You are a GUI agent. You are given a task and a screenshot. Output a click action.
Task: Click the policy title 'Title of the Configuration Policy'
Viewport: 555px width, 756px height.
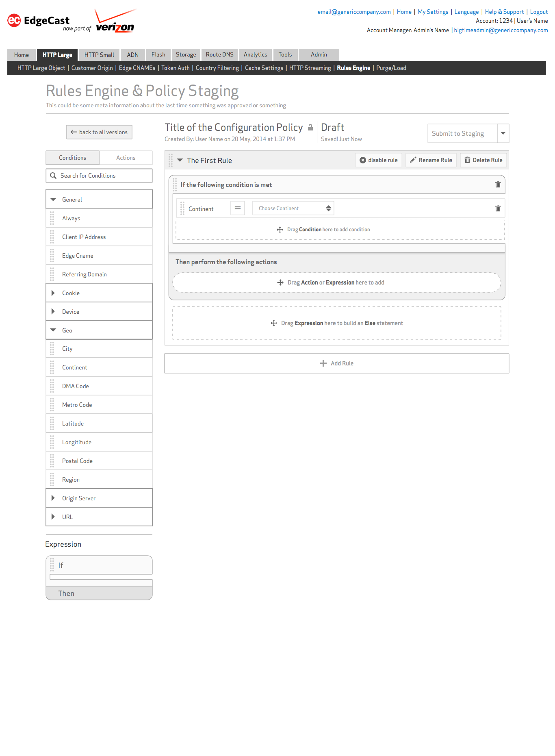(x=234, y=128)
